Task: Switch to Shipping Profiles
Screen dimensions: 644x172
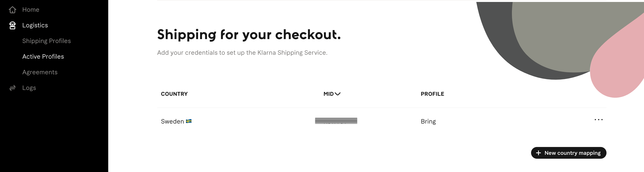Action: pyautogui.click(x=47, y=40)
